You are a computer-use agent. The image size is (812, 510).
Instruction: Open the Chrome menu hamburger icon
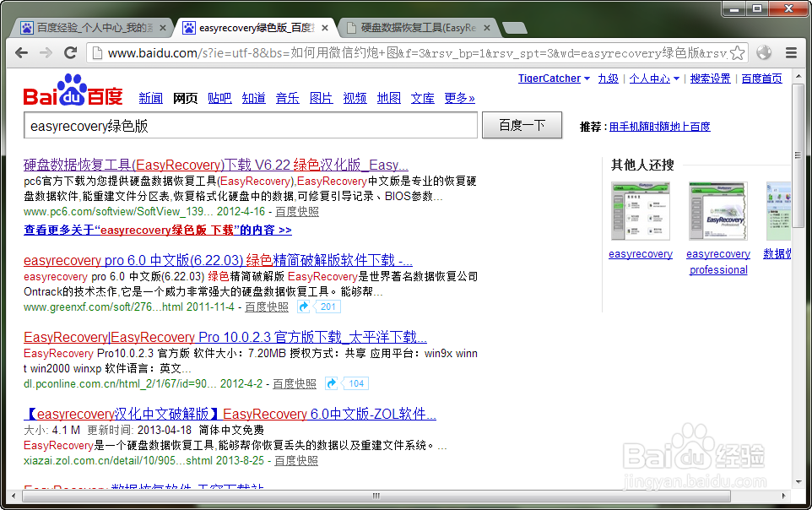pyautogui.click(x=791, y=52)
